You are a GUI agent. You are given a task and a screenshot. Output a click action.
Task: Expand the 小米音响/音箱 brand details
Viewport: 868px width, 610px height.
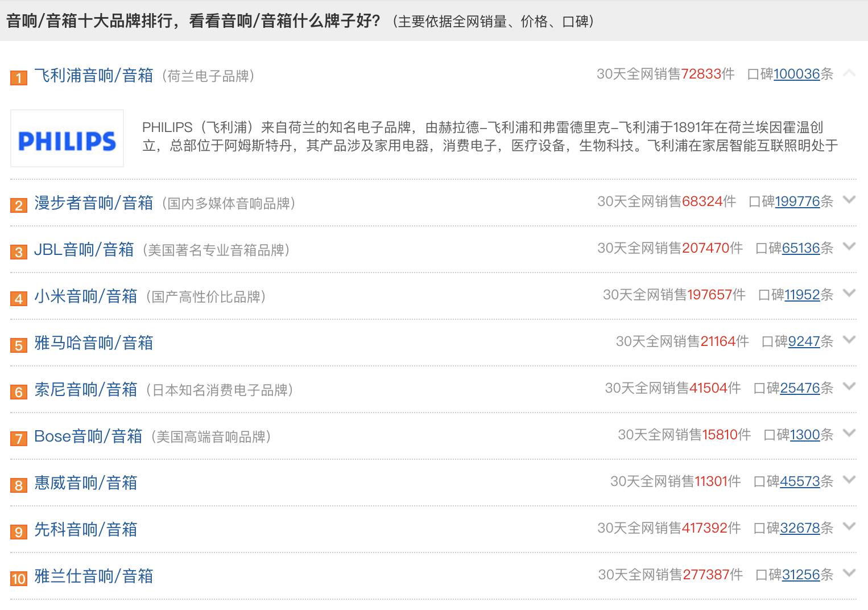coord(850,294)
